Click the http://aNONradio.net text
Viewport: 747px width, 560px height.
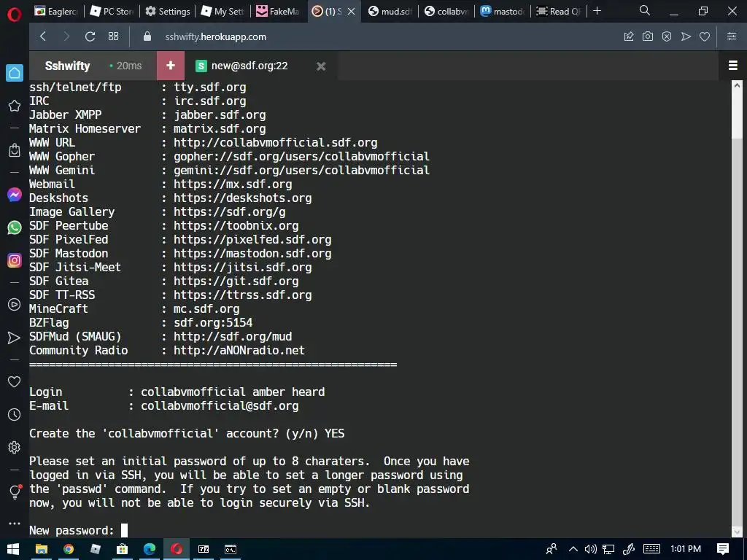point(239,351)
